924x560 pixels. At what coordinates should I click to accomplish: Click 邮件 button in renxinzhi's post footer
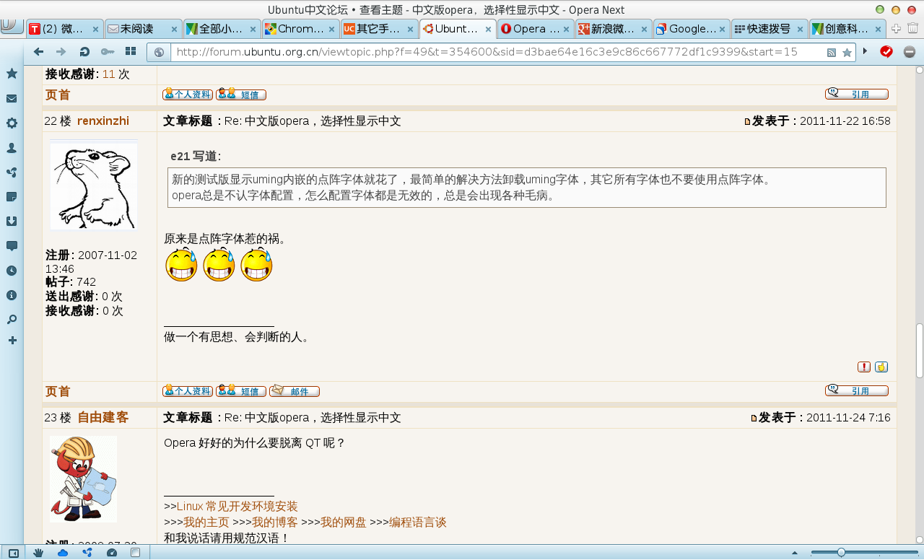pyautogui.click(x=295, y=391)
